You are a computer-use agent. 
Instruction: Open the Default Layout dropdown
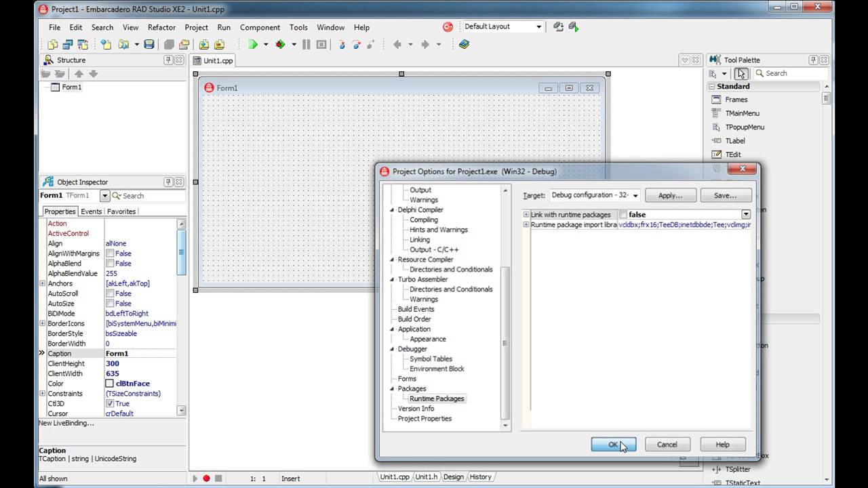tap(539, 27)
